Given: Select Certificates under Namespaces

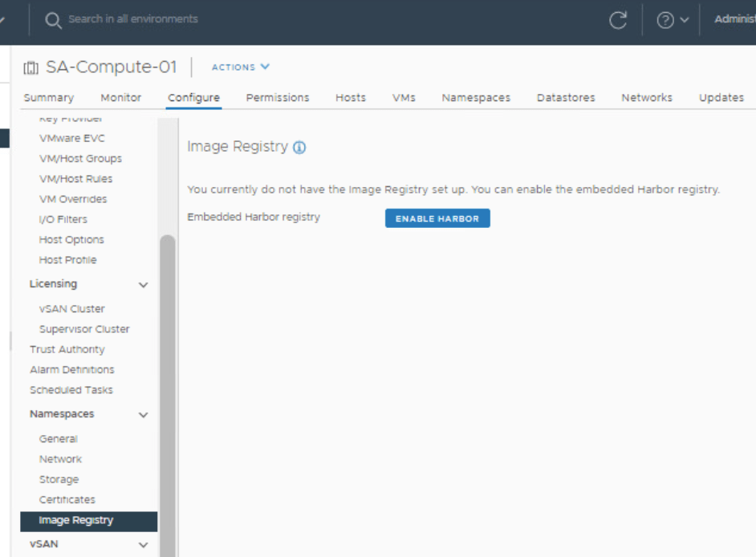Looking at the screenshot, I should 67,500.
